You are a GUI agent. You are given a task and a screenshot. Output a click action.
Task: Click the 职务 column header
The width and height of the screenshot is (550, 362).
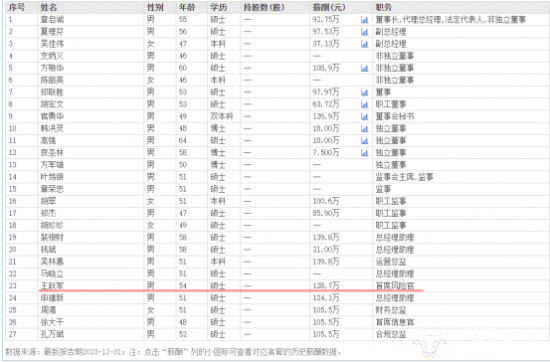click(383, 7)
